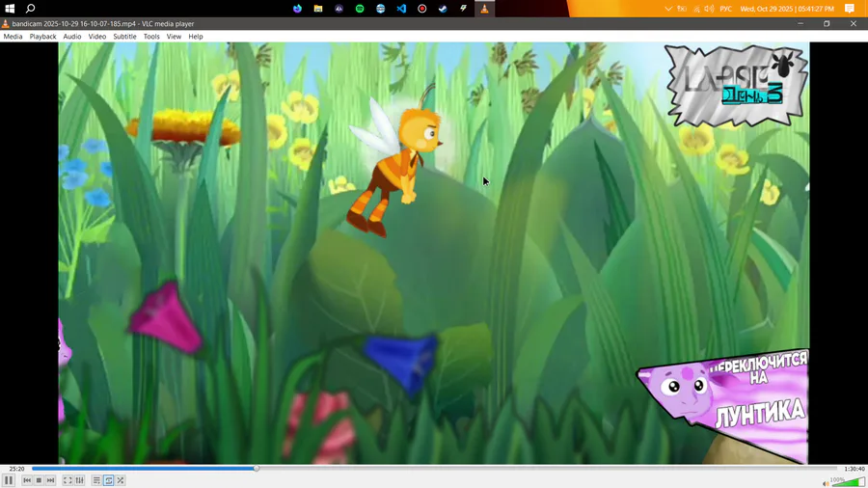Minimize the VLC window
The width and height of the screenshot is (868, 488).
[800, 24]
